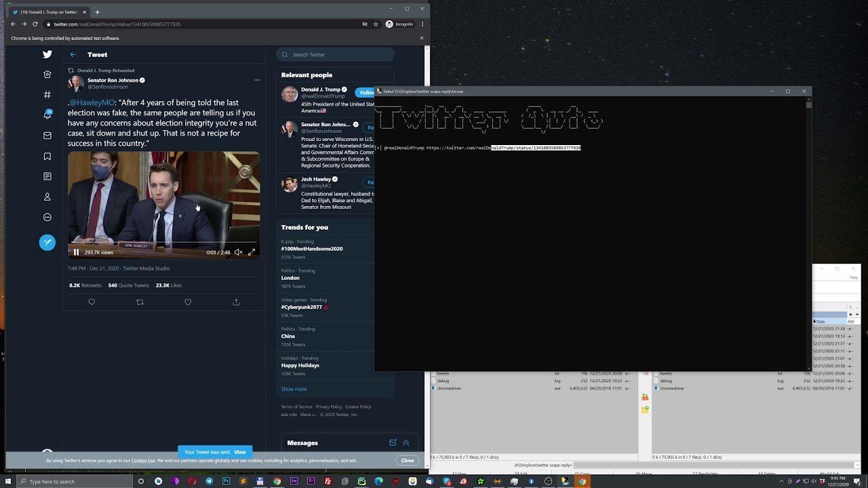Open tweet options three-dot menu
This screenshot has height=488, width=868.
[x=257, y=80]
